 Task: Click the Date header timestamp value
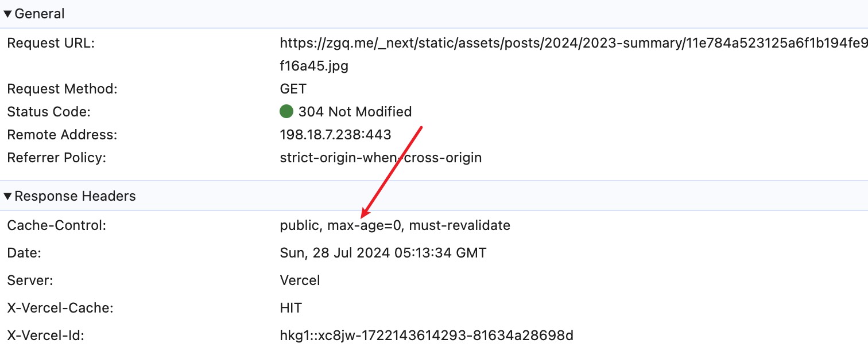[x=383, y=253]
